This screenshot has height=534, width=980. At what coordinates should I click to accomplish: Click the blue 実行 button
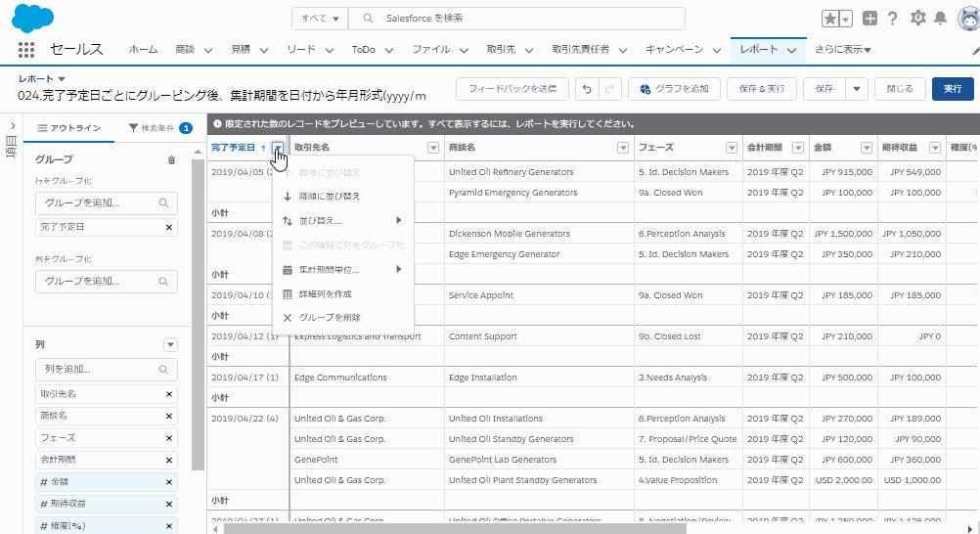[953, 89]
